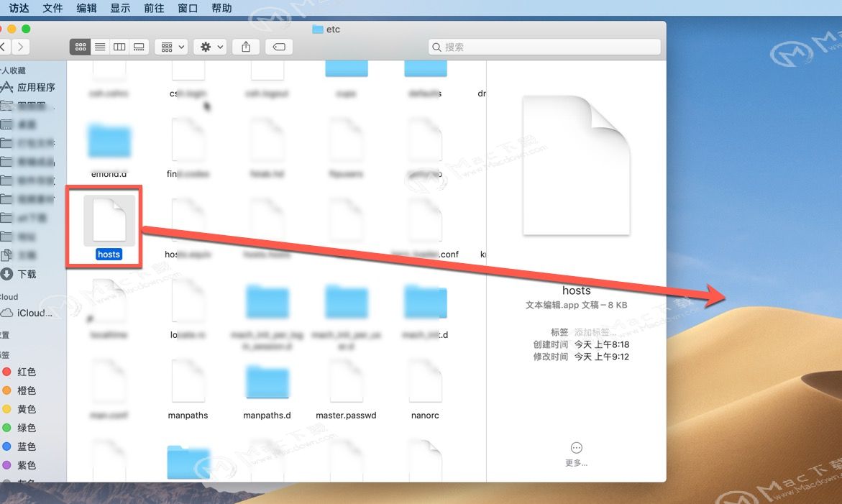The image size is (842, 504).
Task: Open the 窗口 menu
Action: coord(188,8)
